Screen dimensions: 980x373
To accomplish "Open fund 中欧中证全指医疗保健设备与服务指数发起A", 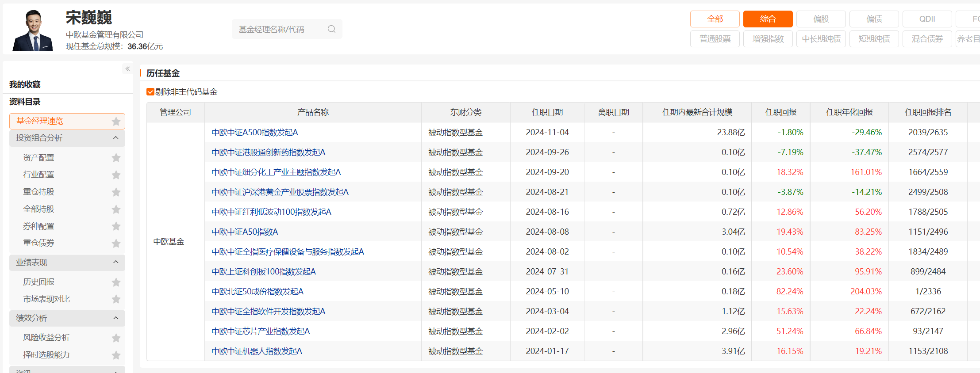I will (288, 252).
